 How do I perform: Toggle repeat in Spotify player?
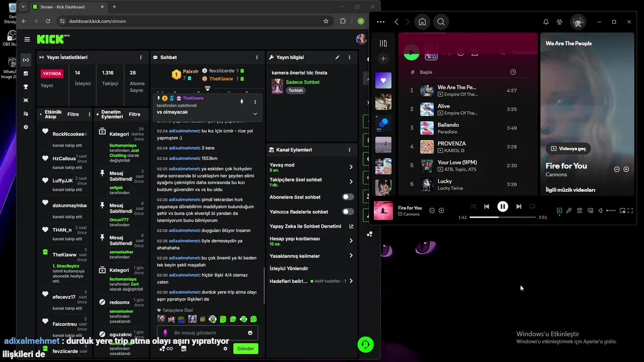532,206
